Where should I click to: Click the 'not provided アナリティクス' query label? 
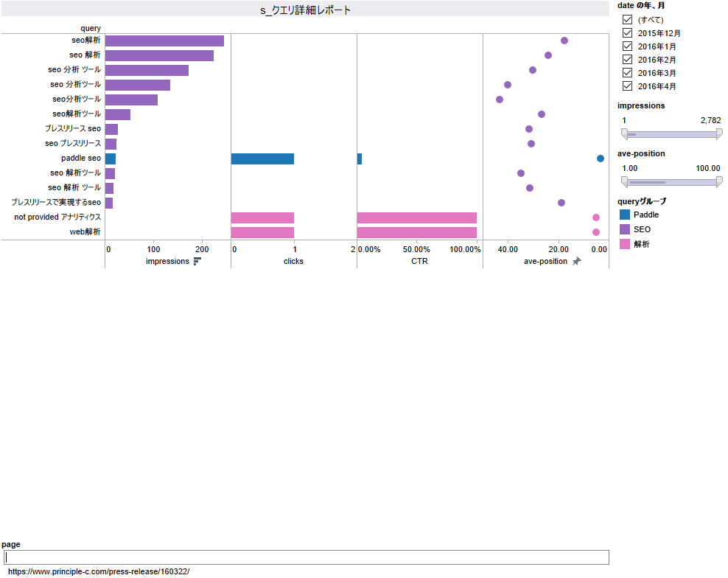click(57, 217)
